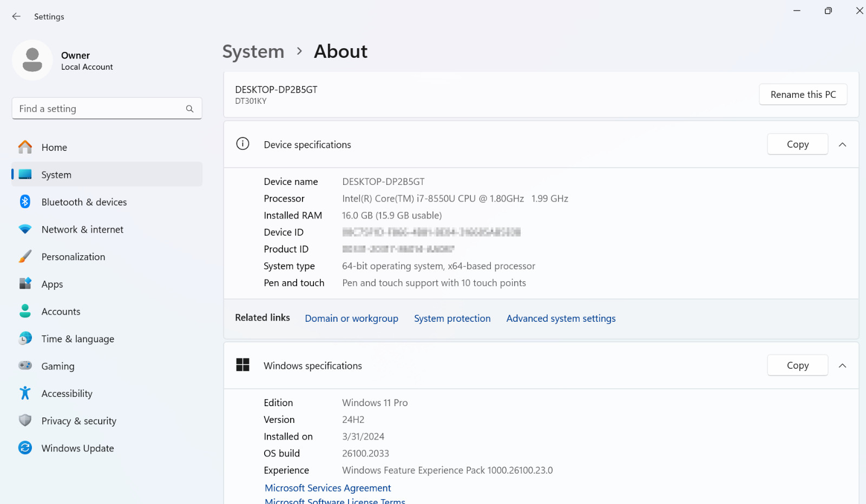Screen dimensions: 866x504
Task: Click the Privacy shield icon
Action: click(x=25, y=421)
